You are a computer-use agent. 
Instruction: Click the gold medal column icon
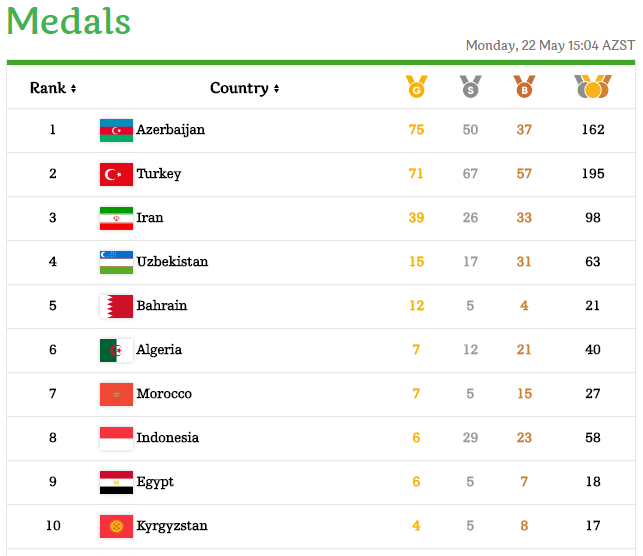[417, 87]
